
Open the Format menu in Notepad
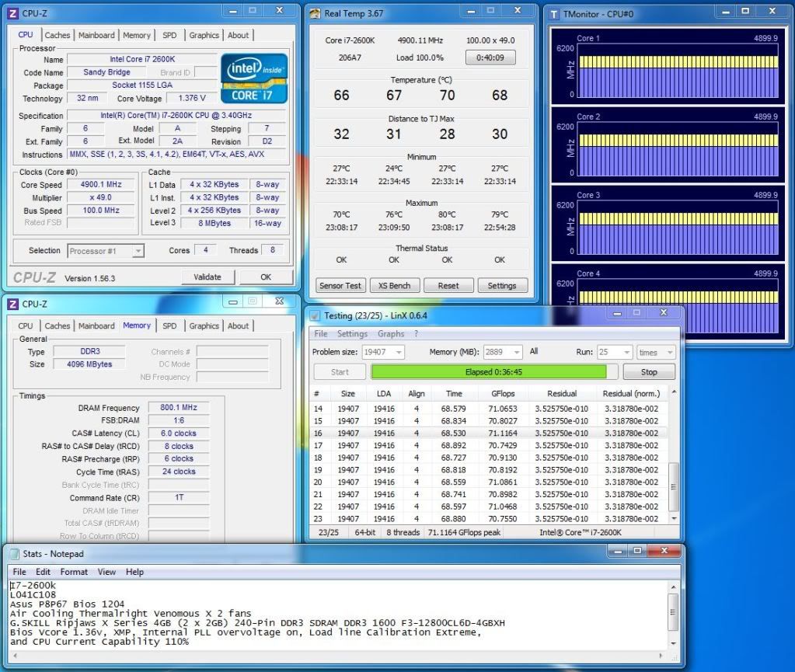(x=74, y=572)
